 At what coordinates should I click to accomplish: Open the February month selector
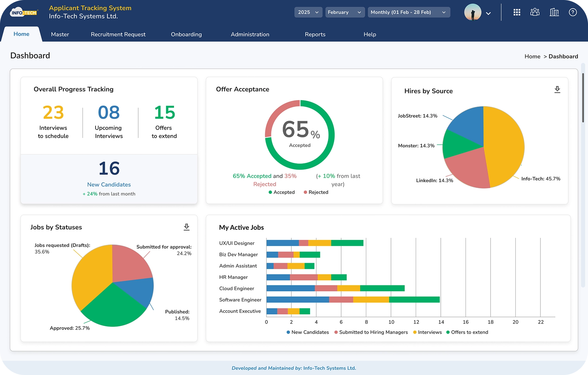[x=344, y=12]
